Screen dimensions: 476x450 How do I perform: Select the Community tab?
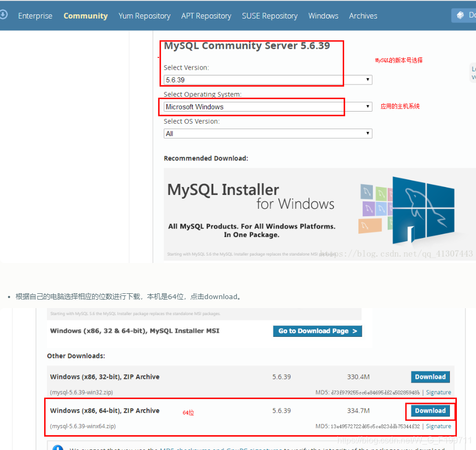[86, 16]
